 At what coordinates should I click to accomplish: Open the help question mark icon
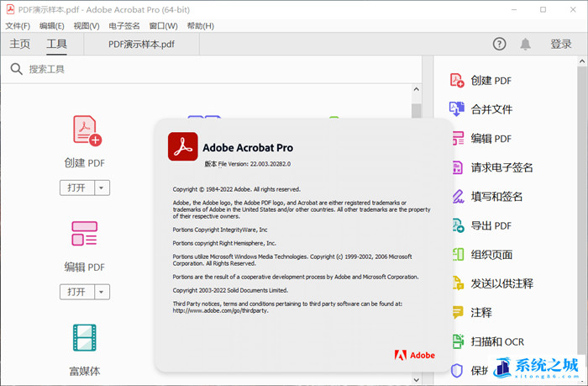tap(499, 44)
